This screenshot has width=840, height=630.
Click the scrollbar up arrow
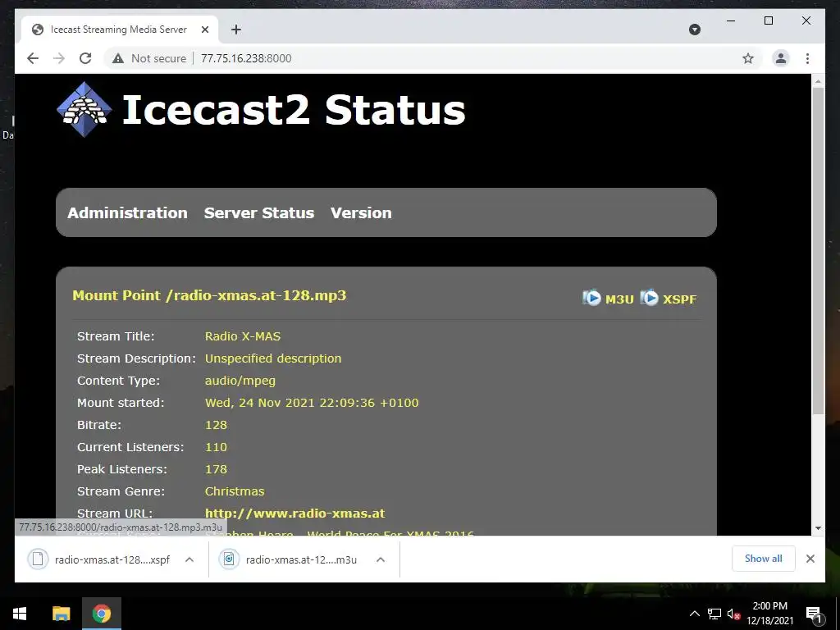[818, 81]
